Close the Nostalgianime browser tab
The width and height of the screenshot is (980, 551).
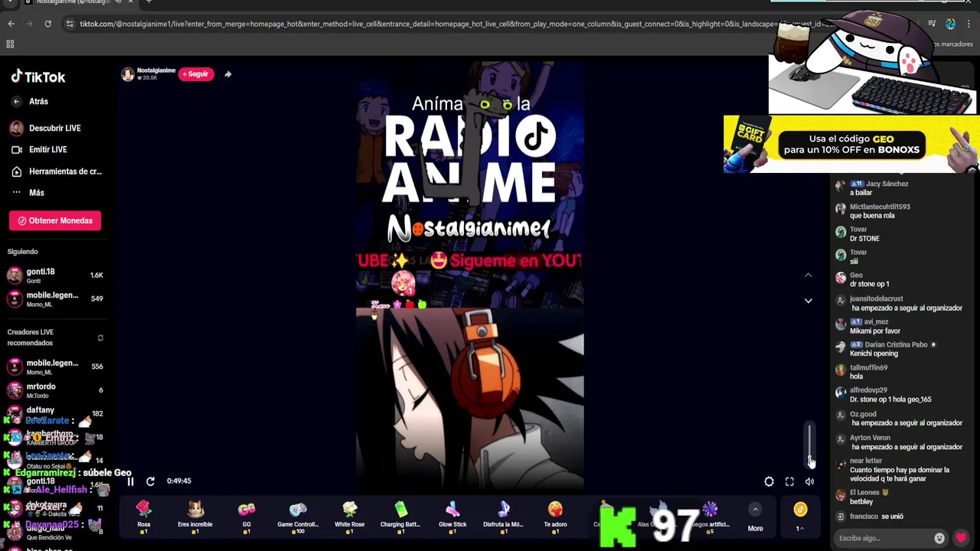pos(130,2)
